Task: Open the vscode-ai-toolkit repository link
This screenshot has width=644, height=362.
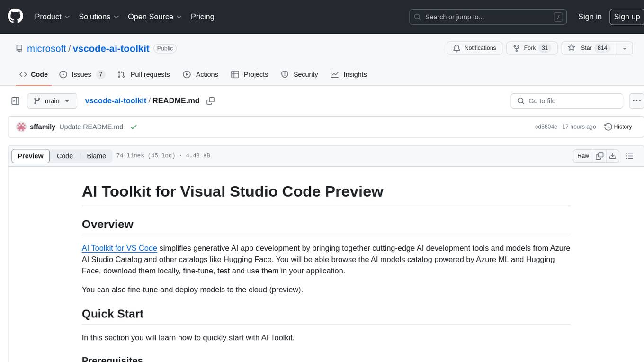Action: click(x=111, y=48)
